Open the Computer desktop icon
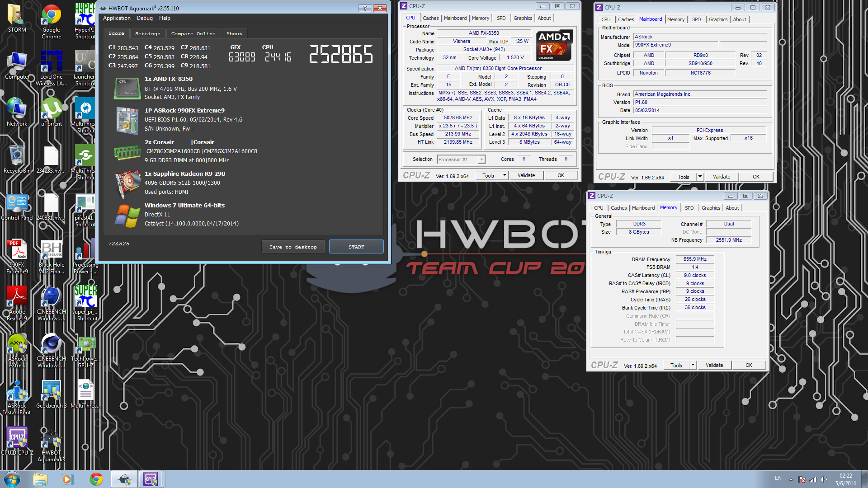Screen dimensions: 868x488 (x=17, y=66)
